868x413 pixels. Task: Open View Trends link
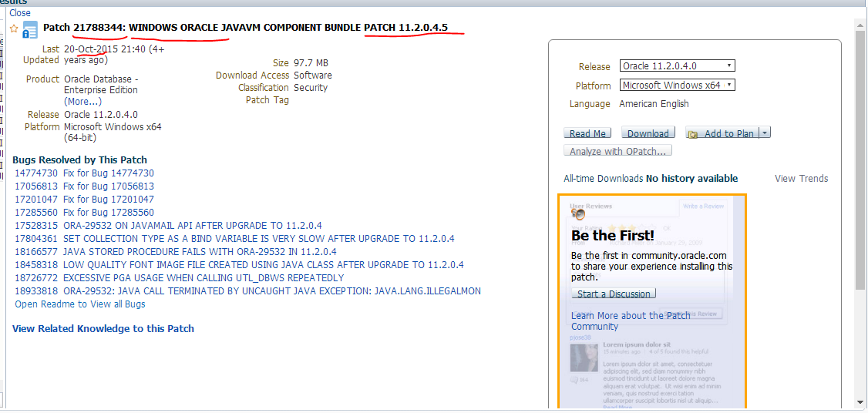(x=801, y=178)
